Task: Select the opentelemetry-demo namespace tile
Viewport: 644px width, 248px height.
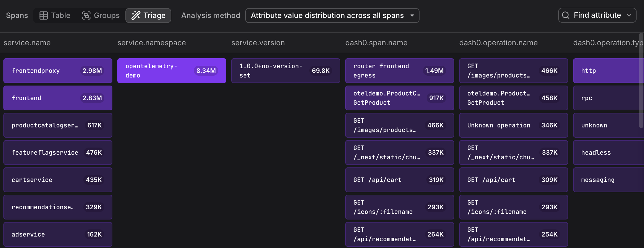Action: [172, 71]
